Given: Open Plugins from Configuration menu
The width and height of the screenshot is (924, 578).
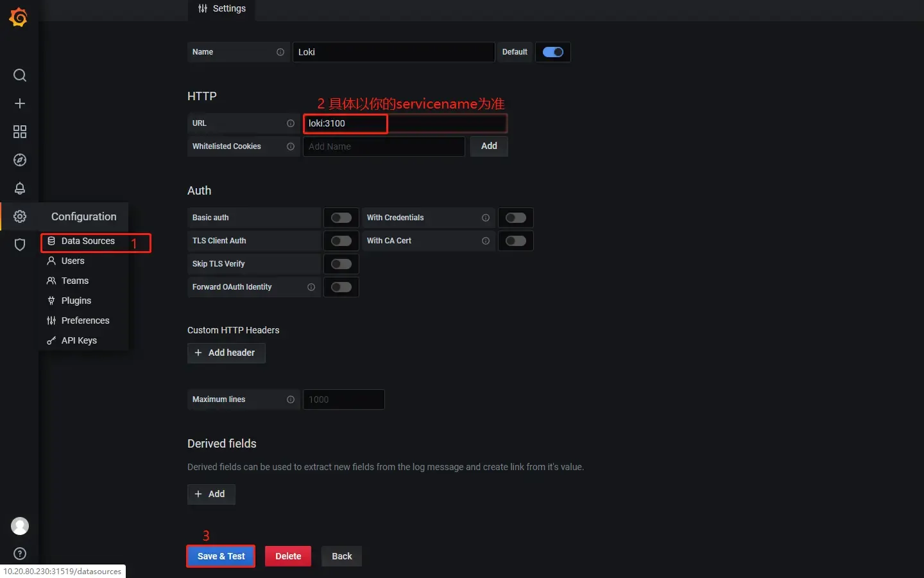Looking at the screenshot, I should coord(76,301).
